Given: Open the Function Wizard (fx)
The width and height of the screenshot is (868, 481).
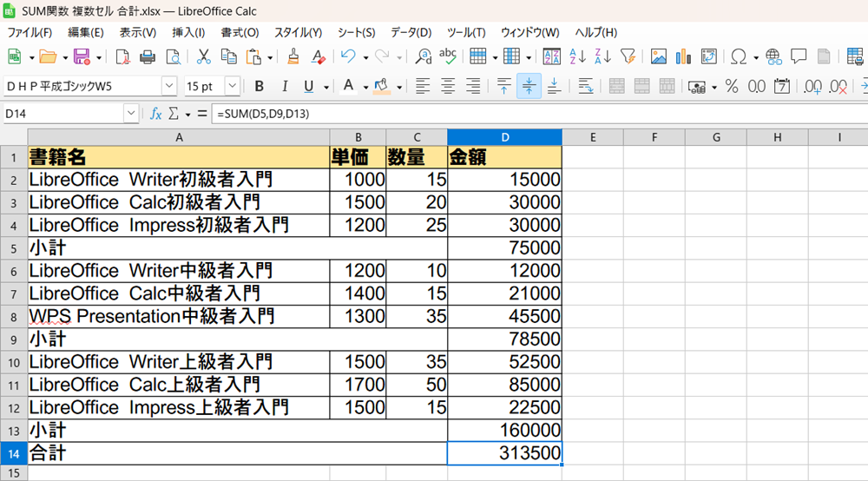Looking at the screenshot, I should 156,114.
